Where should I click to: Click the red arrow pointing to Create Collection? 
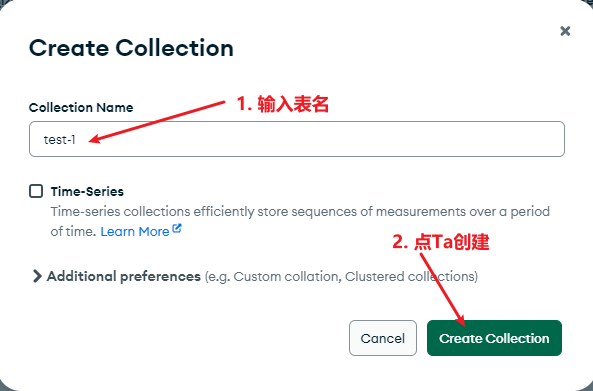click(442, 289)
